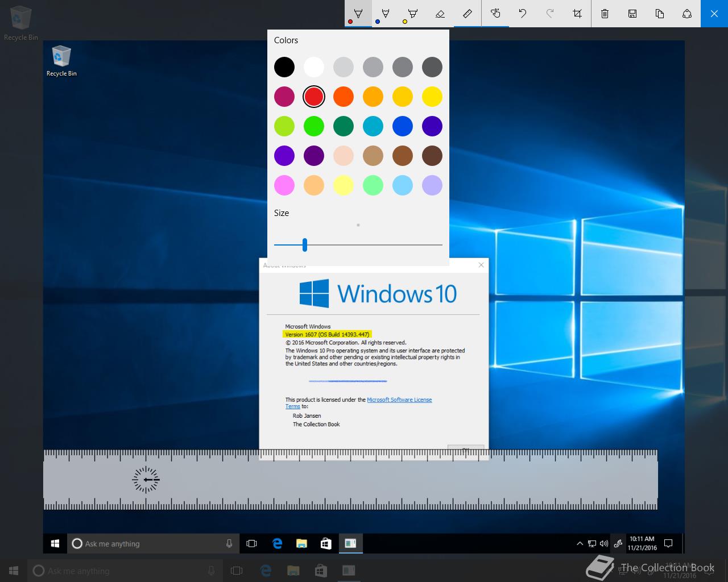Select the ballpoint pen tool with red dot
This screenshot has width=728, height=582.
tap(358, 14)
